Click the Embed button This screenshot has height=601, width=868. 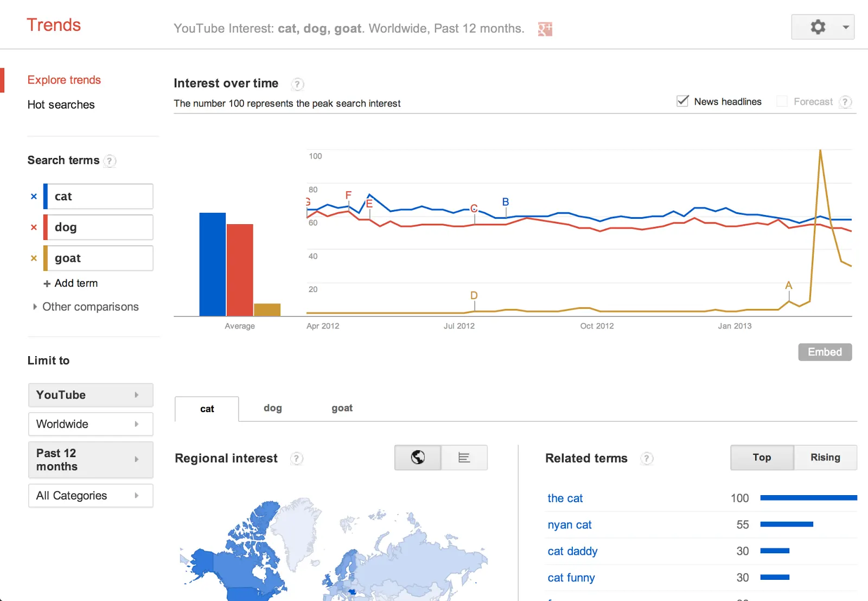click(x=824, y=352)
